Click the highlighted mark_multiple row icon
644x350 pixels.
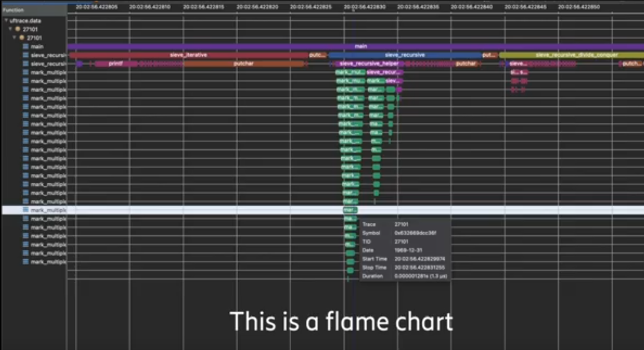tap(25, 210)
